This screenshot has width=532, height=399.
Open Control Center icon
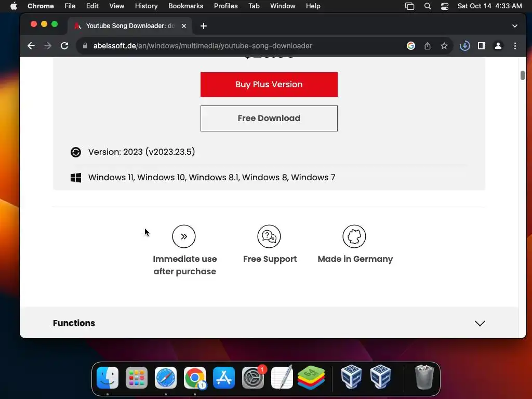445,6
